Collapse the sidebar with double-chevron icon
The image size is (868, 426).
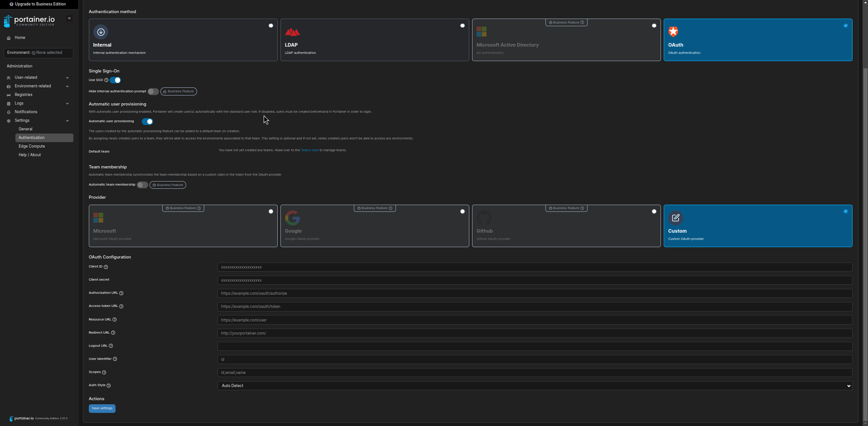69,19
